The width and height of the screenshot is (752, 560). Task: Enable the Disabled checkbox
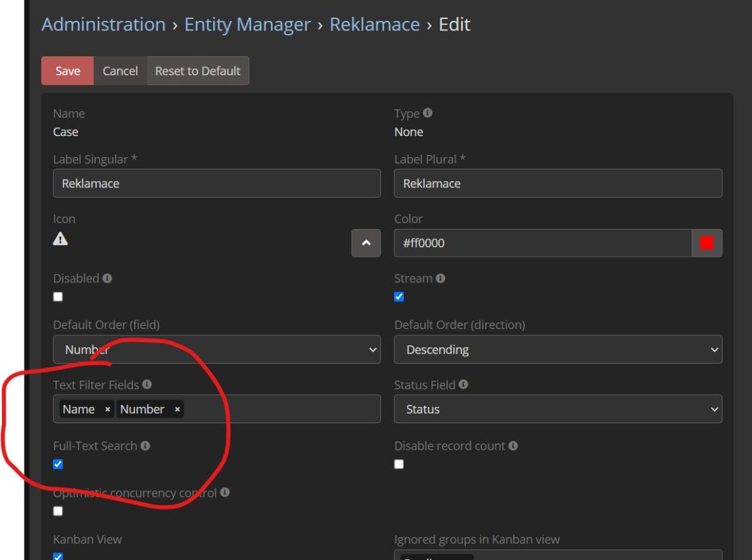click(x=58, y=297)
